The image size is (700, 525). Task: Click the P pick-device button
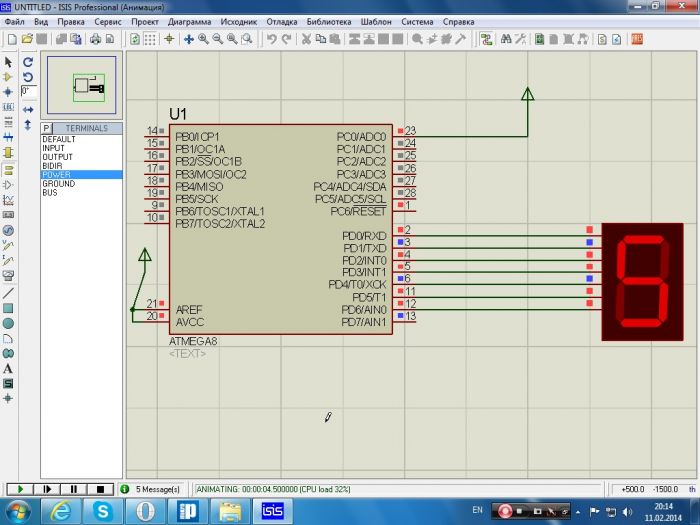46,129
